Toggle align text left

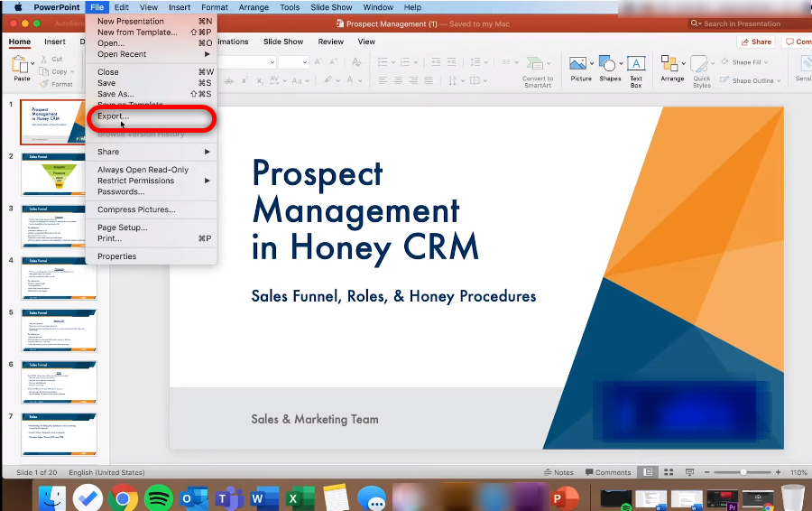(x=383, y=80)
